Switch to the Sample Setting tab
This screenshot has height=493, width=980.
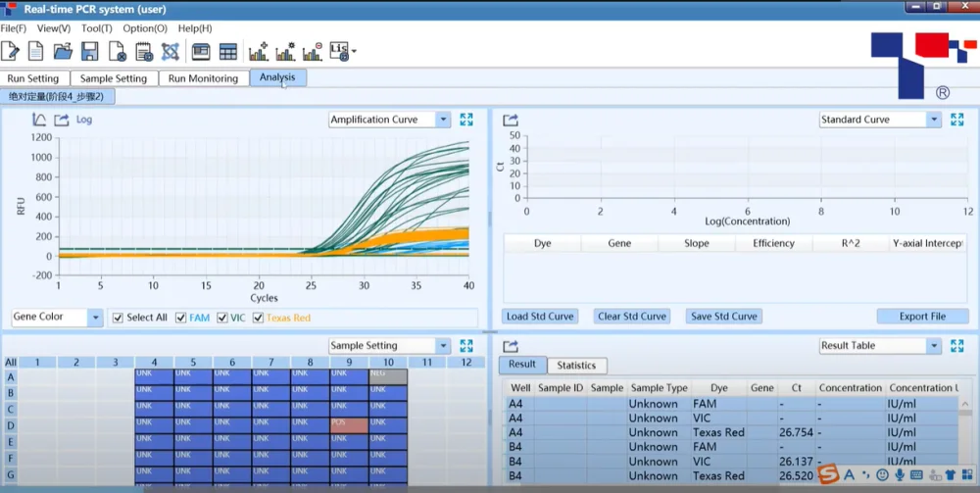pos(114,78)
